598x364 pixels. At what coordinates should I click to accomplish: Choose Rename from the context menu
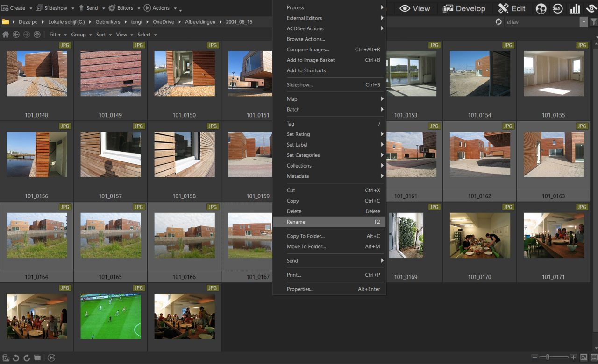(x=296, y=222)
